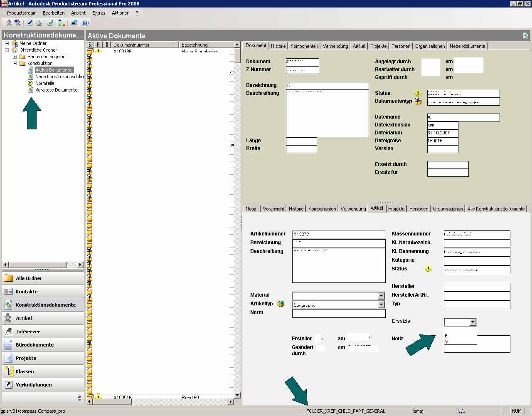Open the lower Voransicht tab
The width and height of the screenshot is (532, 416).
tap(273, 209)
